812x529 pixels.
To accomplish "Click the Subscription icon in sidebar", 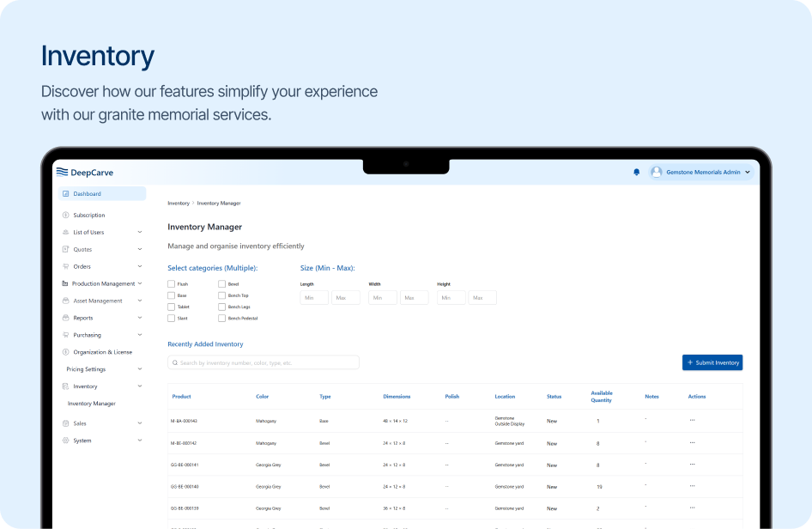I will [66, 216].
